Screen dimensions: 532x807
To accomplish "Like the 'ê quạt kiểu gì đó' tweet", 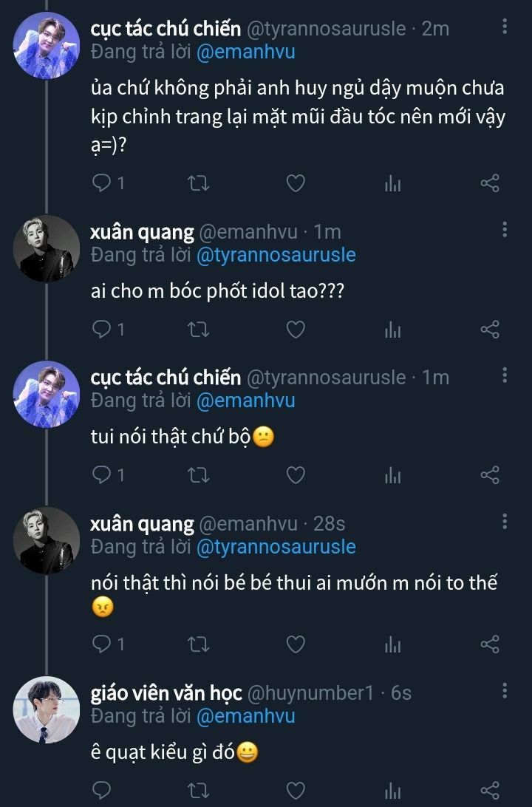I will (296, 791).
